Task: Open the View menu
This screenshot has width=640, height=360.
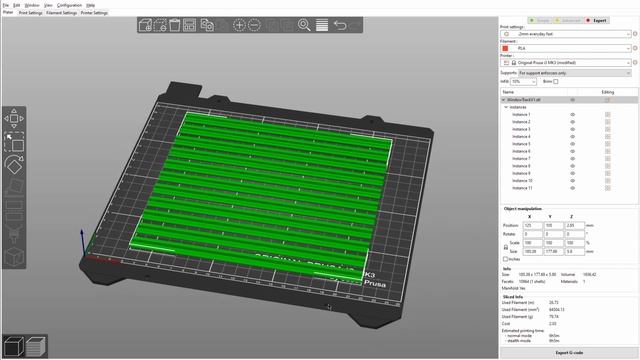Action: tap(48, 5)
